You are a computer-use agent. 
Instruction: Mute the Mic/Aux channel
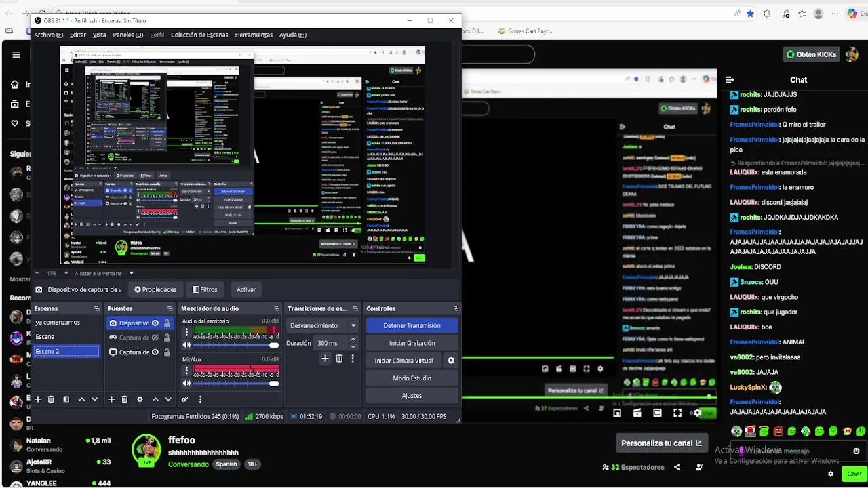186,383
